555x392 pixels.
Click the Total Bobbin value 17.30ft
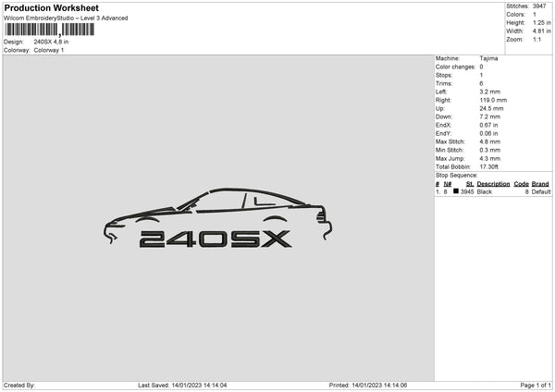coord(488,166)
